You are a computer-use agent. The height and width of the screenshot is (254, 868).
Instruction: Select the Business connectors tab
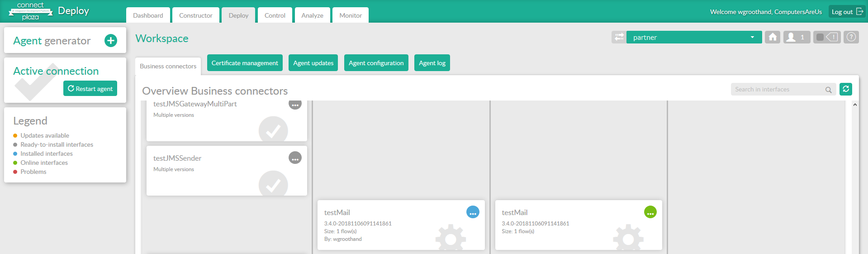(x=168, y=66)
